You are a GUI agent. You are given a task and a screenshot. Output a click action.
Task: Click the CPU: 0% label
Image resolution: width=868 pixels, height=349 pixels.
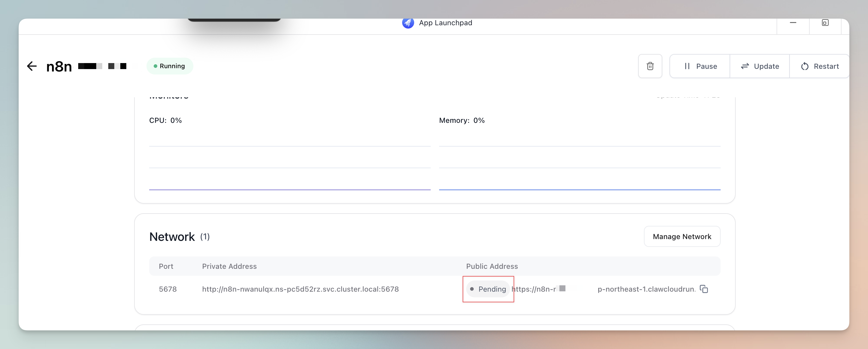tap(165, 120)
